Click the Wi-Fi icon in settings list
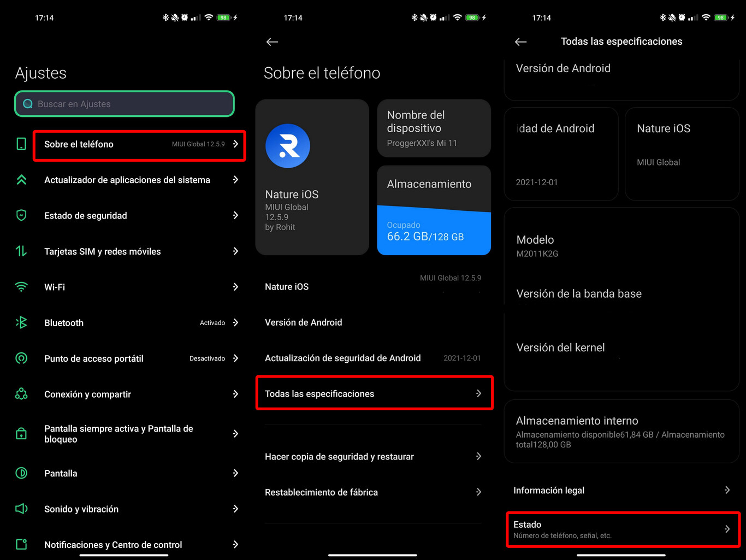746x560 pixels. (x=21, y=287)
